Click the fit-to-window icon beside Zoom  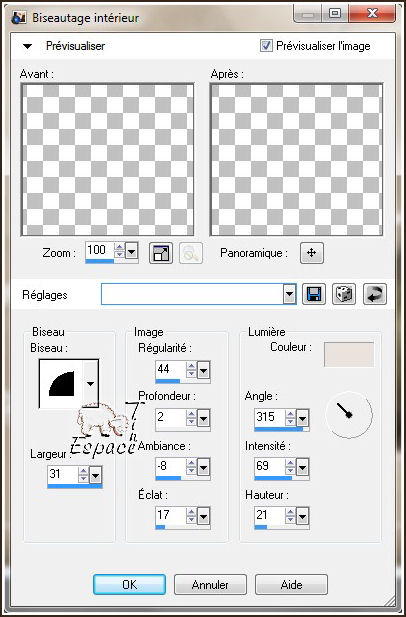tap(161, 253)
